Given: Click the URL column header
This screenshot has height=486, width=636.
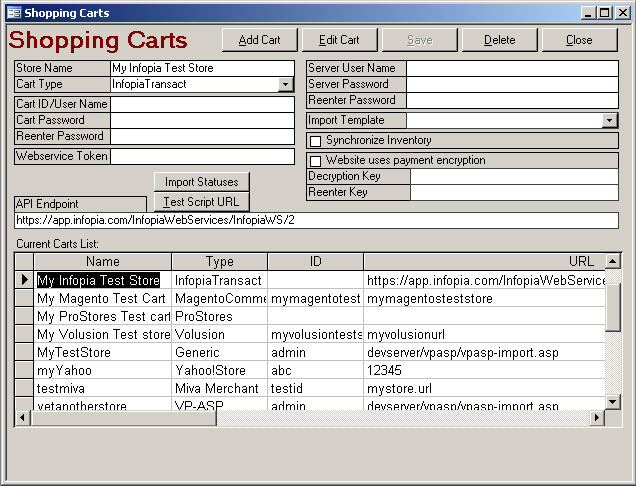Looking at the screenshot, I should pyautogui.click(x=484, y=262).
